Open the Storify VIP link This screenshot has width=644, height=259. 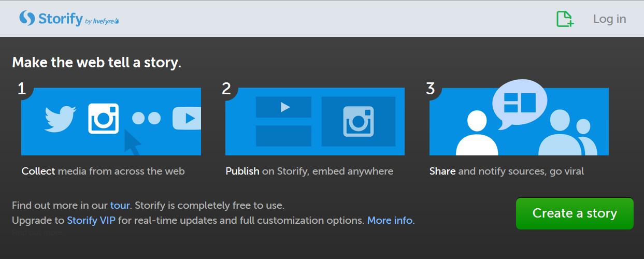point(91,220)
